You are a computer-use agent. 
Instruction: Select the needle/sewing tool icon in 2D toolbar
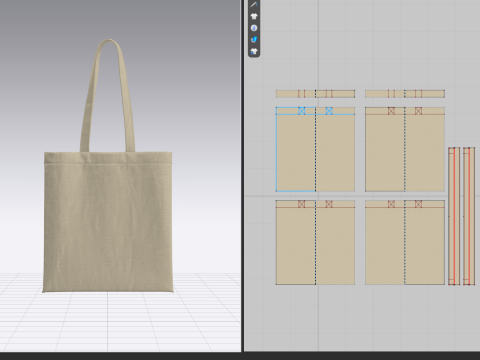tap(254, 5)
